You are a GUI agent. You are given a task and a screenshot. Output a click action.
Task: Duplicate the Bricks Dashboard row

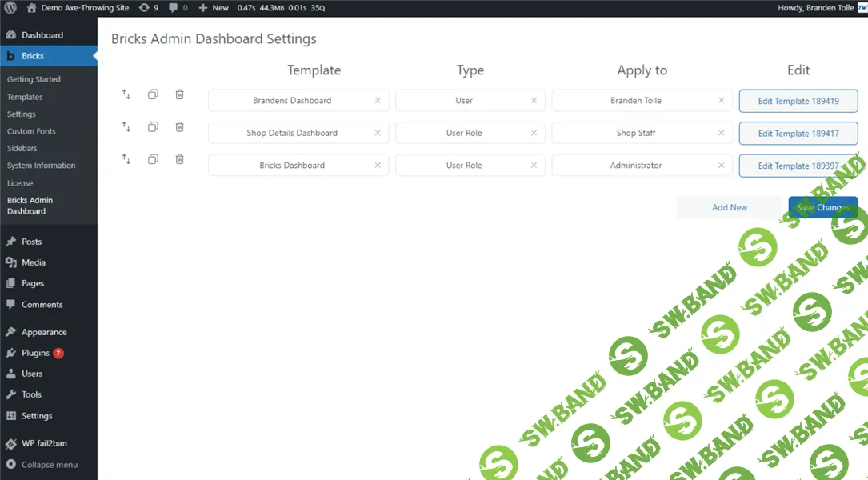153,159
